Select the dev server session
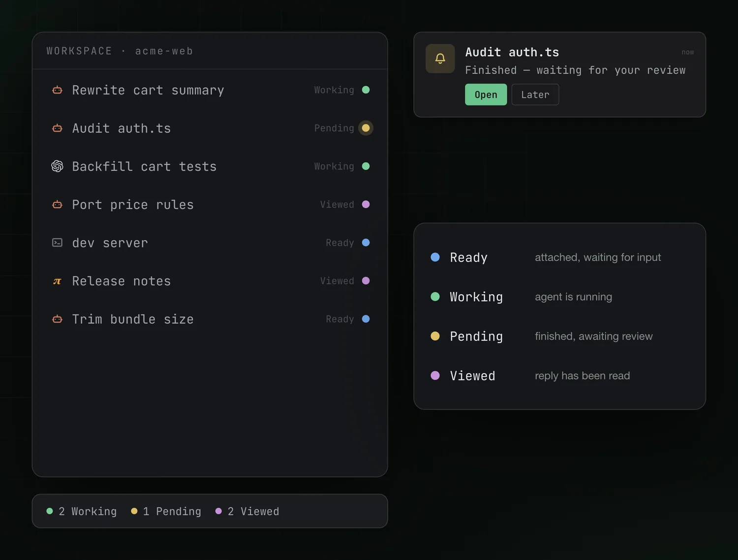This screenshot has height=560, width=738. (210, 243)
